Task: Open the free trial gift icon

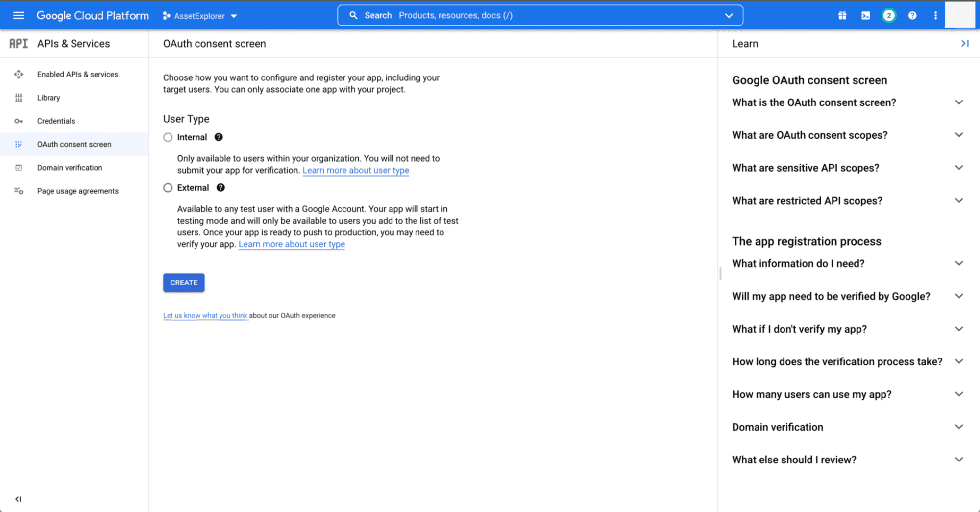Action: click(x=842, y=15)
